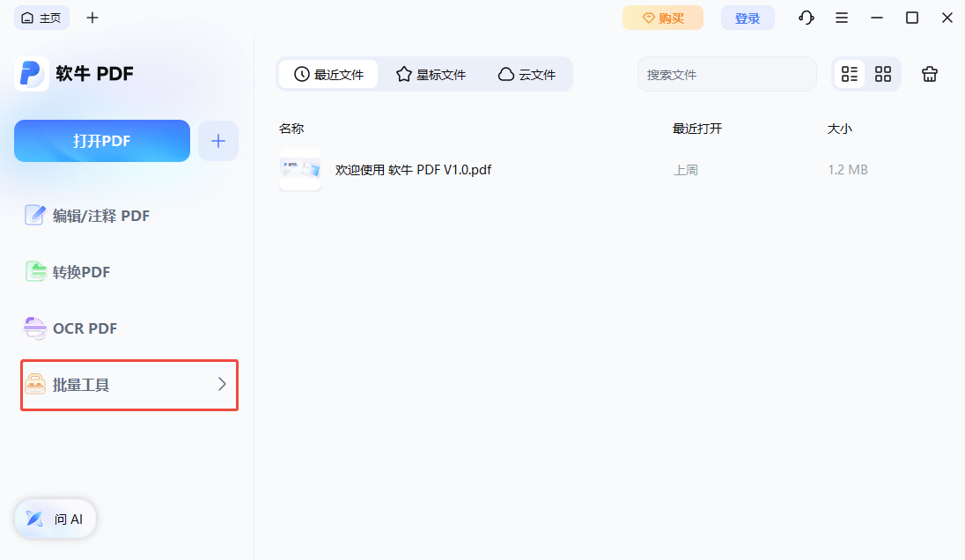965x560 pixels.
Task: Open file 欢迎使用 软牛 PDF V1.0.pdf
Action: (413, 170)
